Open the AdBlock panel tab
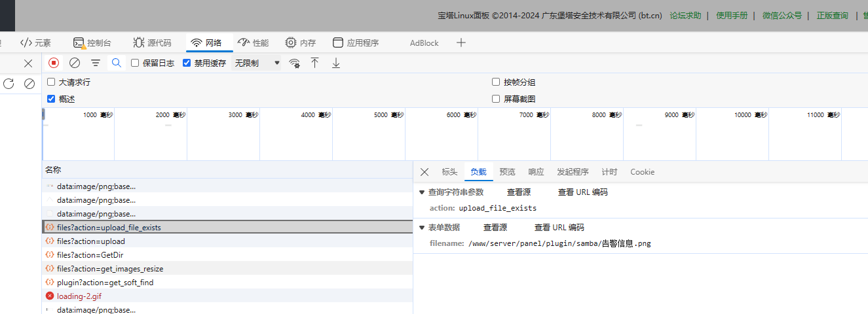The width and height of the screenshot is (868, 314). (425, 43)
